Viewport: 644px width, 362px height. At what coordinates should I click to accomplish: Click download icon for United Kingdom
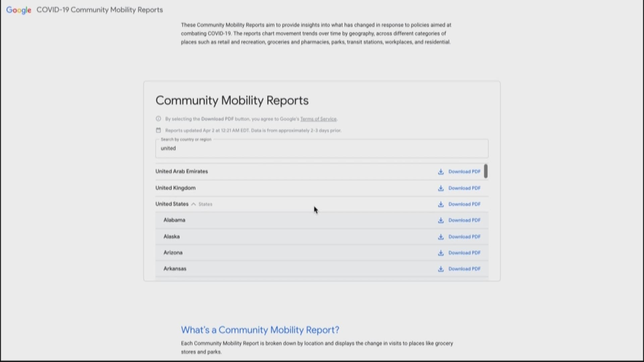tap(441, 188)
